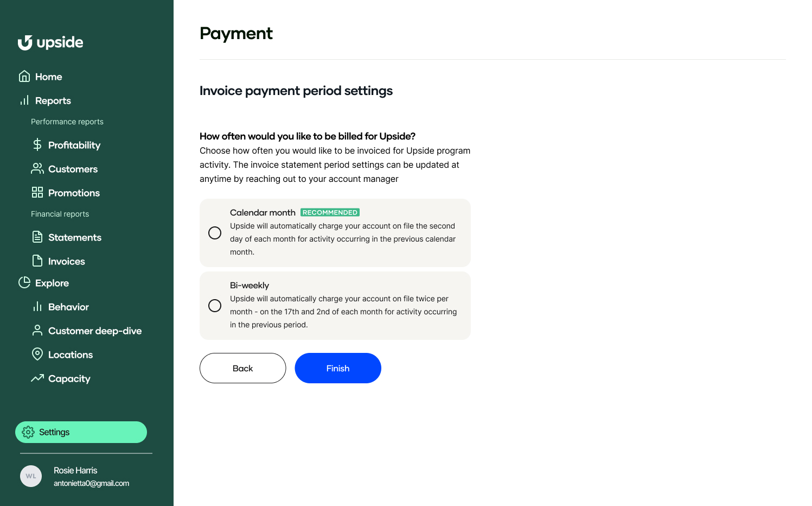
Task: Navigate to the Explore section
Action: tap(52, 283)
